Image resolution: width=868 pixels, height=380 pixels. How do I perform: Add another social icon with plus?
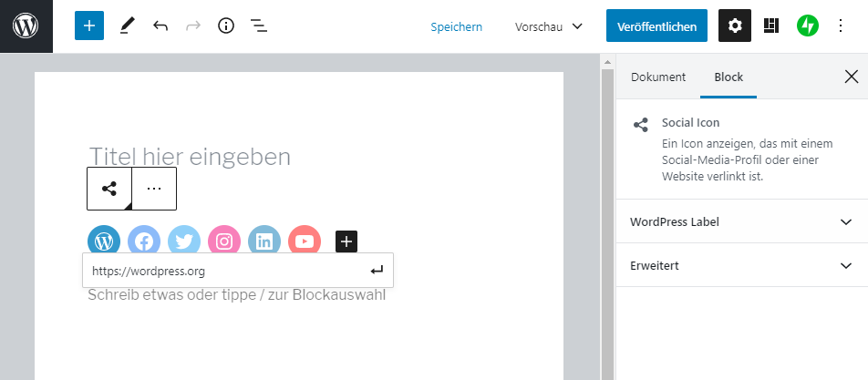pyautogui.click(x=346, y=241)
